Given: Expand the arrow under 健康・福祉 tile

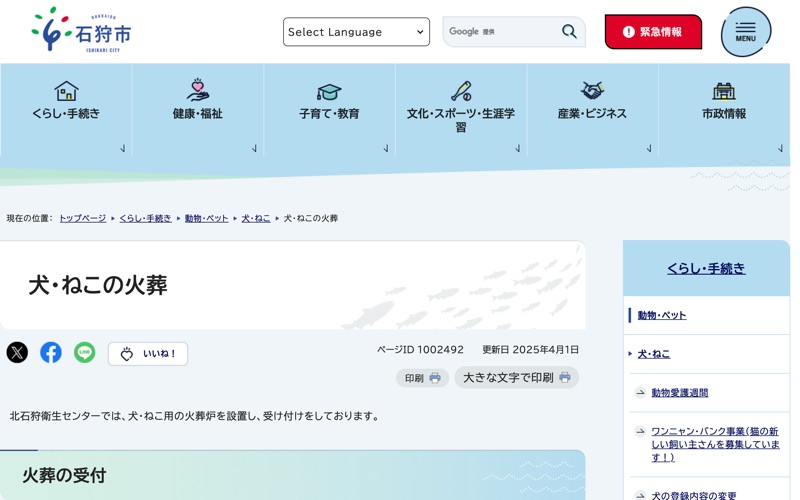Looking at the screenshot, I should (x=254, y=148).
